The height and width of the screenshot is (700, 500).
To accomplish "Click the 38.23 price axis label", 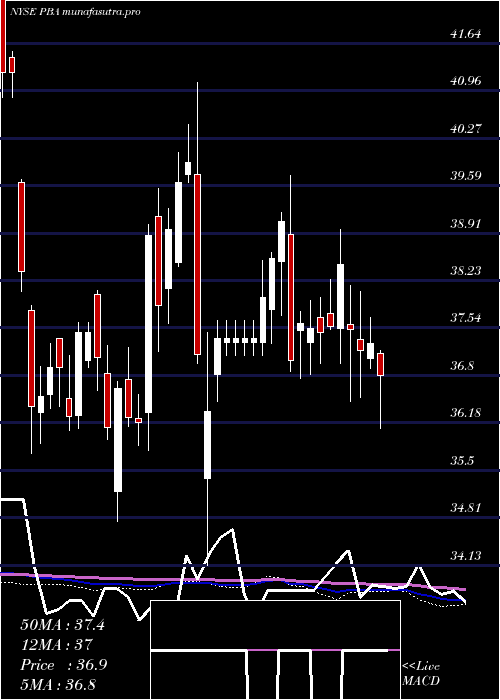I will pyautogui.click(x=466, y=271).
